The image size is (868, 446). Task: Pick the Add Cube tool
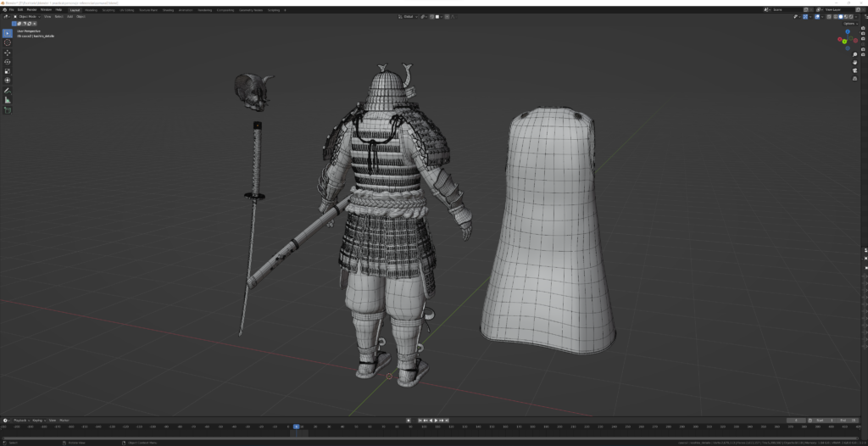click(x=7, y=110)
